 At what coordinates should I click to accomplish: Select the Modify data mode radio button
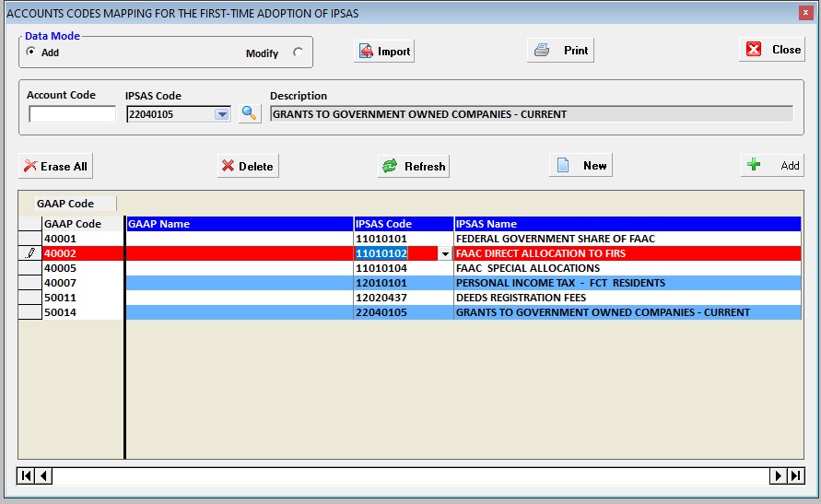coord(298,53)
